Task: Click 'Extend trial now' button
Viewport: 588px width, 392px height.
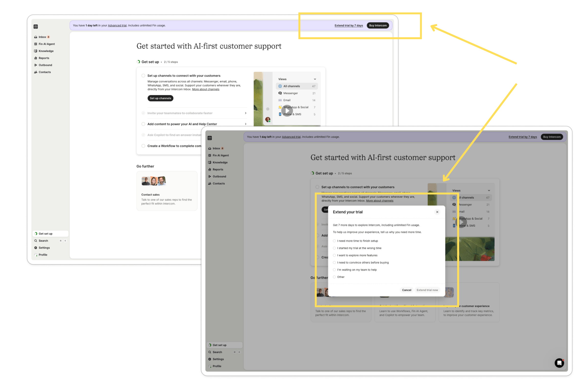Action: click(427, 290)
